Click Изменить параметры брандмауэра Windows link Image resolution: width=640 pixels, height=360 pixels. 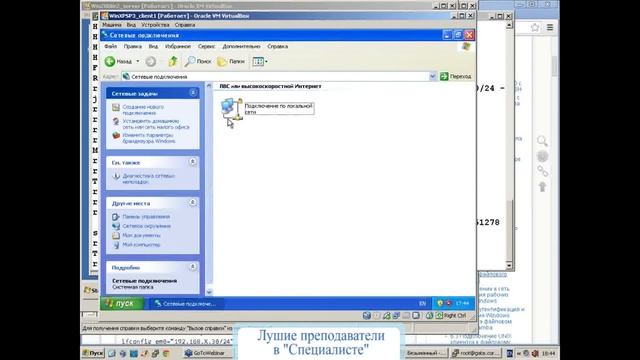tap(149, 138)
